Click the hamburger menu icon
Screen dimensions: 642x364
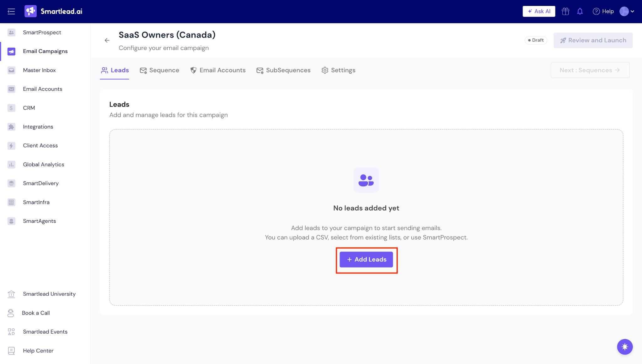point(11,12)
